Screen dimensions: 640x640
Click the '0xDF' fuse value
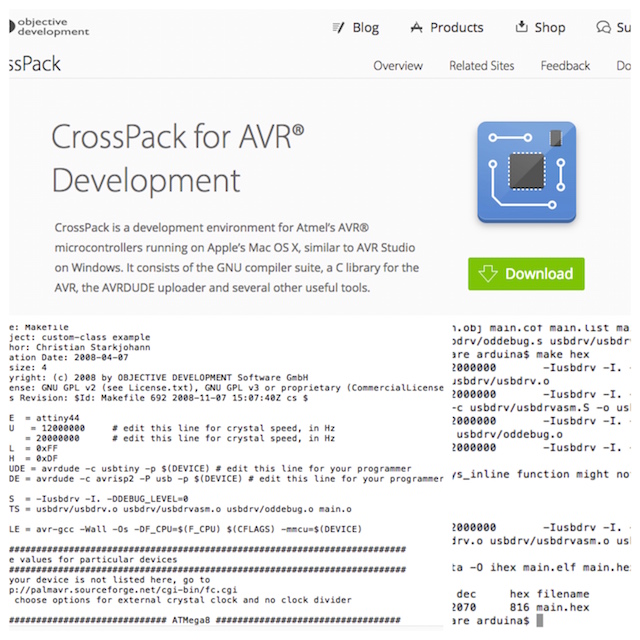pyautogui.click(x=47, y=458)
